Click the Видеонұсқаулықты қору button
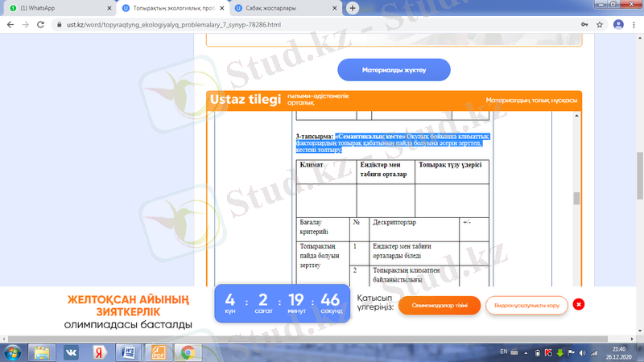Screen dimensions: 644x362 (x=526, y=306)
